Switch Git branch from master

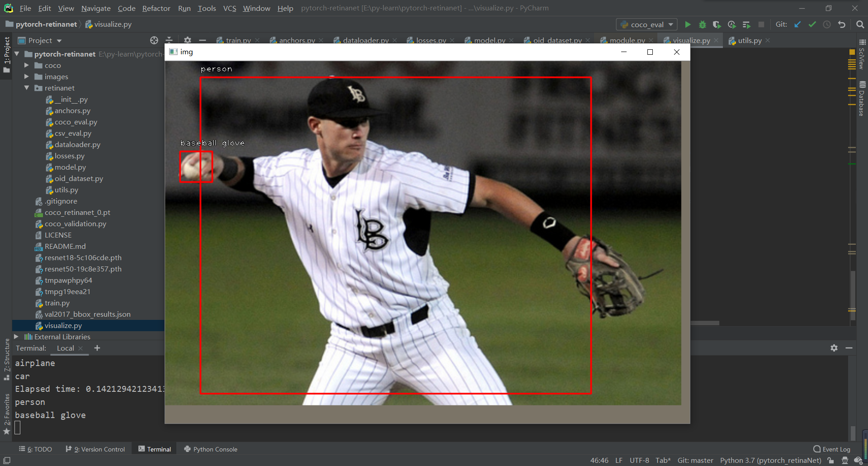(695, 461)
